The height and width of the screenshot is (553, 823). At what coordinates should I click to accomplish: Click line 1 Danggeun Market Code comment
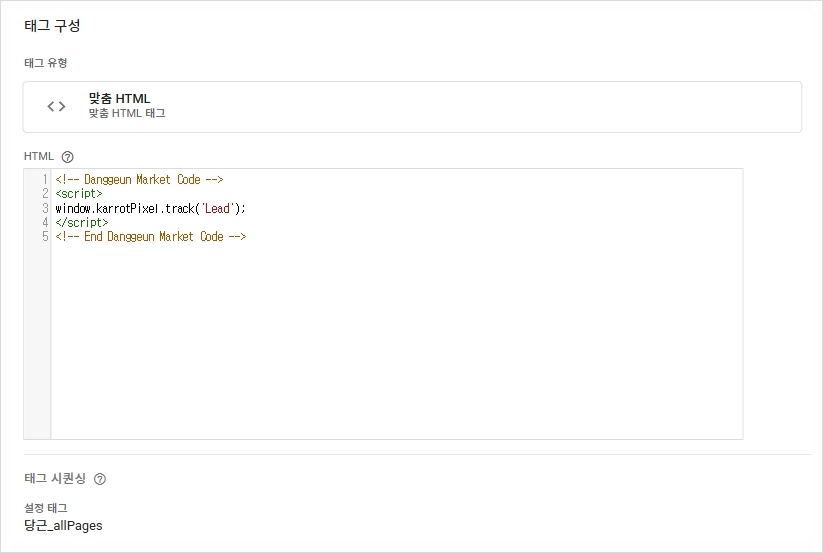tap(139, 179)
